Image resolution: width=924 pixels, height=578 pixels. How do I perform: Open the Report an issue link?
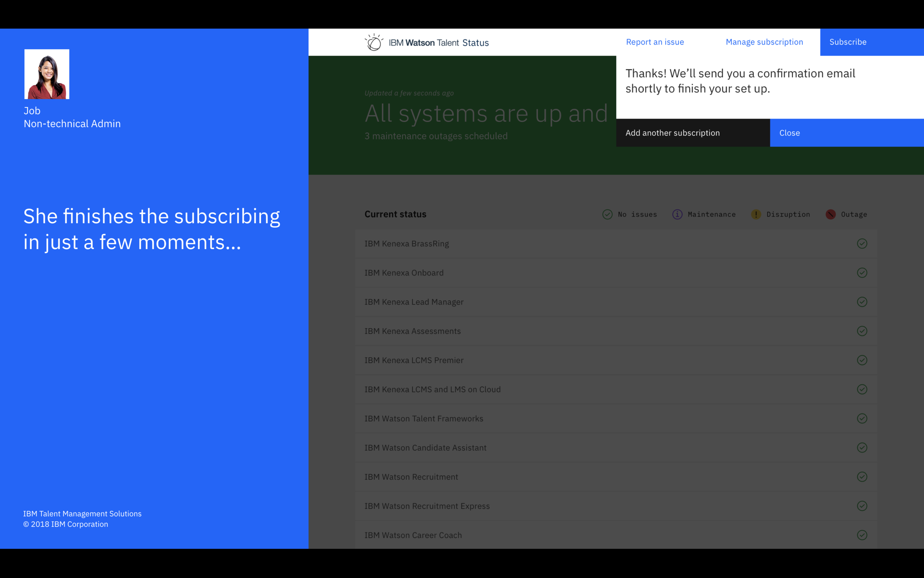[x=655, y=42]
